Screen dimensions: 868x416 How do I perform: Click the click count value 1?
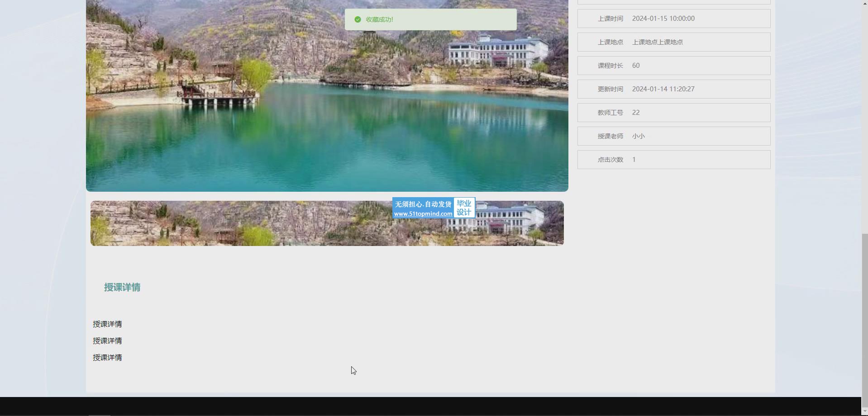(634, 160)
